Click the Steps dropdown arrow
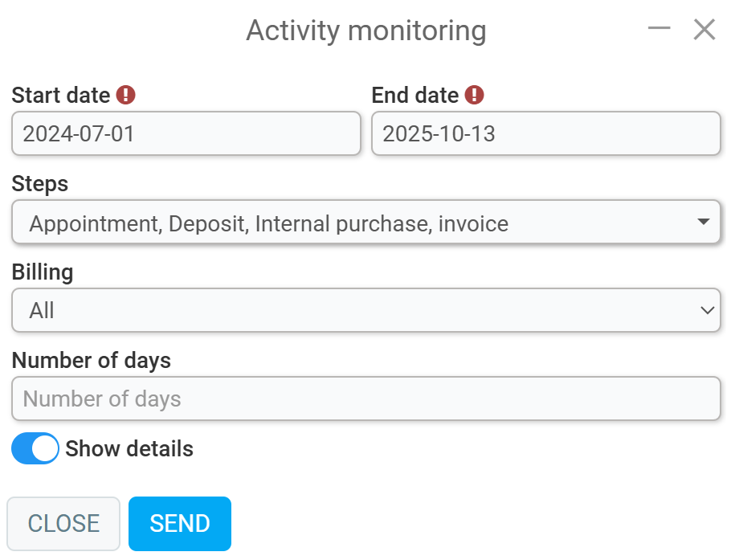 point(704,222)
